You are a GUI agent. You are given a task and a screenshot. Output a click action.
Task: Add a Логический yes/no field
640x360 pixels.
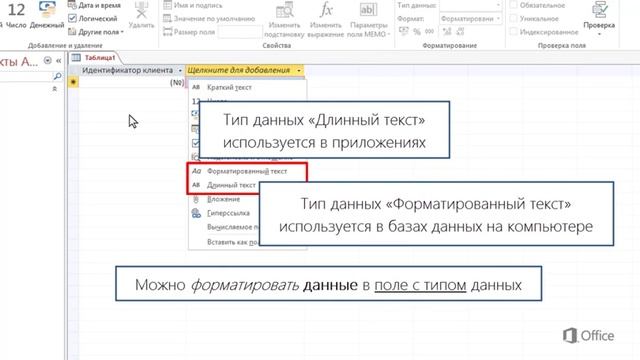click(93, 18)
